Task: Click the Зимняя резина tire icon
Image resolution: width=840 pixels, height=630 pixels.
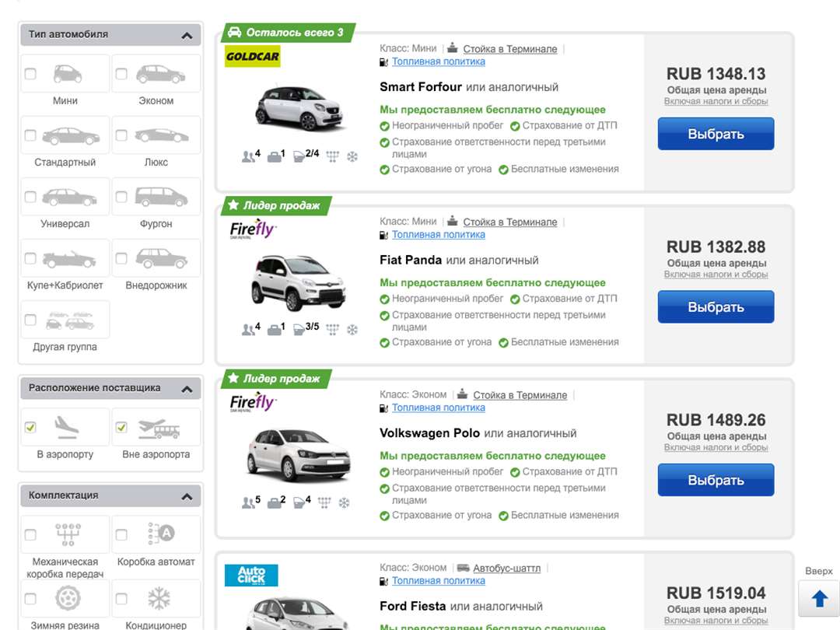Action: click(x=68, y=599)
